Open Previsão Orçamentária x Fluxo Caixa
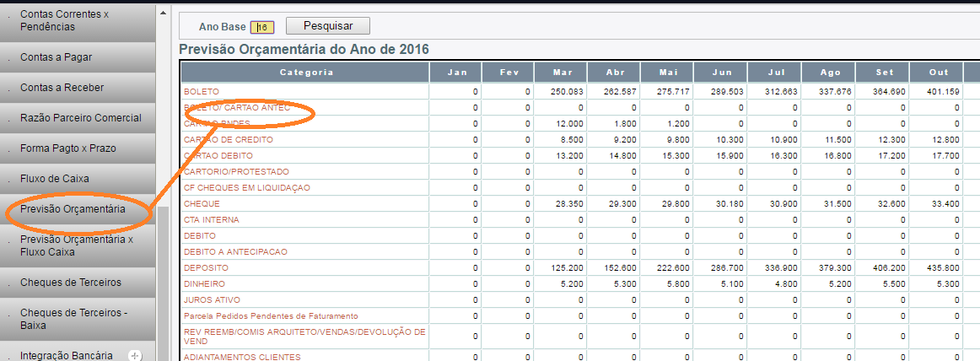 tap(76, 245)
